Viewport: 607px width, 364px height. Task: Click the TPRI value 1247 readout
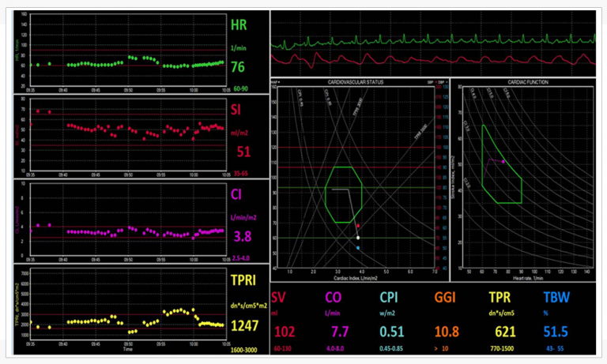[244, 324]
